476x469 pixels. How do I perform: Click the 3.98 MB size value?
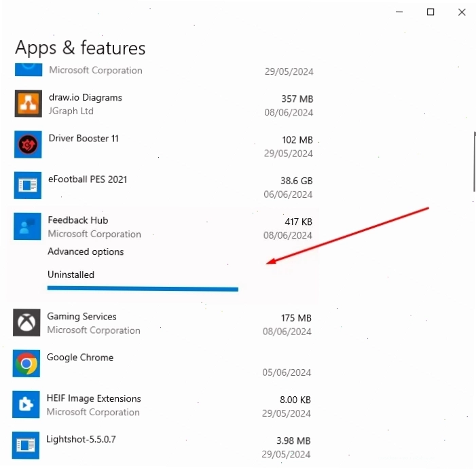(x=293, y=440)
